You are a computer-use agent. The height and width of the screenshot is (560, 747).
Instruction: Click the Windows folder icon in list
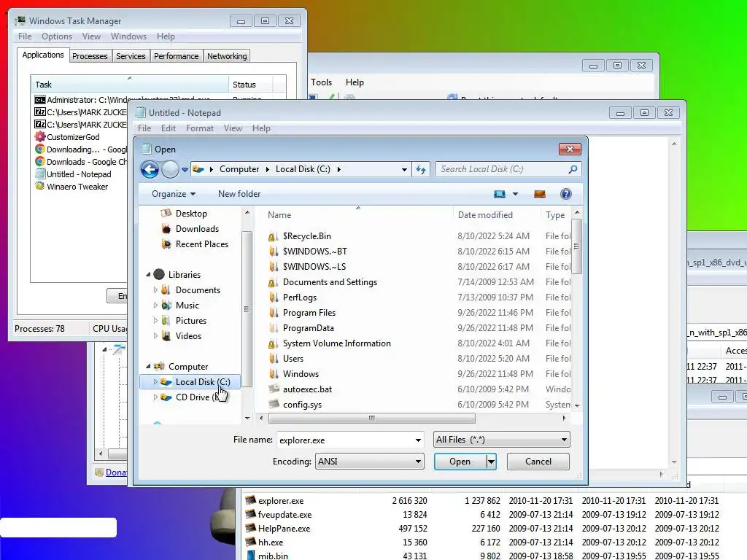point(273,374)
